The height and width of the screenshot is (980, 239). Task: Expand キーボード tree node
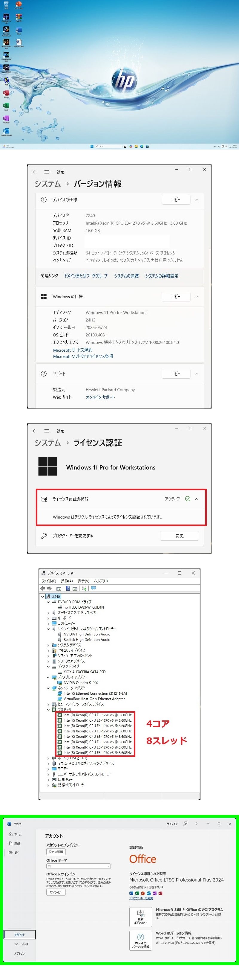pos(48,618)
